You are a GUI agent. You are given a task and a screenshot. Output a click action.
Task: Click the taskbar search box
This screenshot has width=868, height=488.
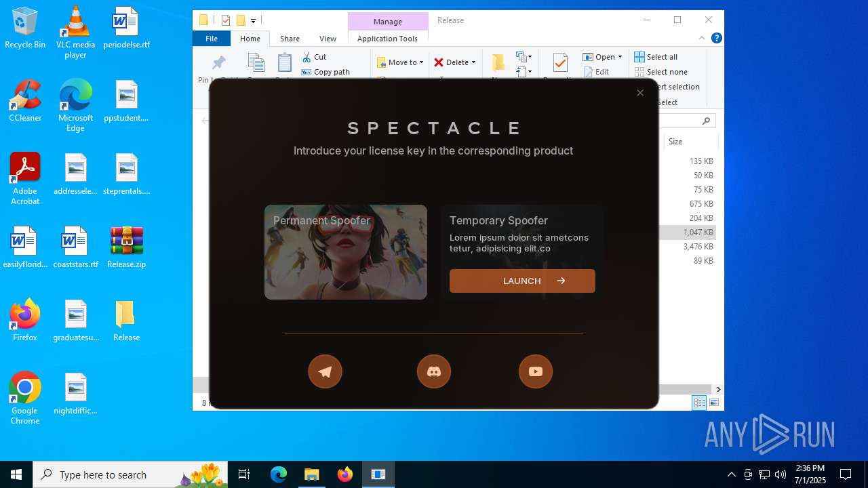[x=132, y=474]
